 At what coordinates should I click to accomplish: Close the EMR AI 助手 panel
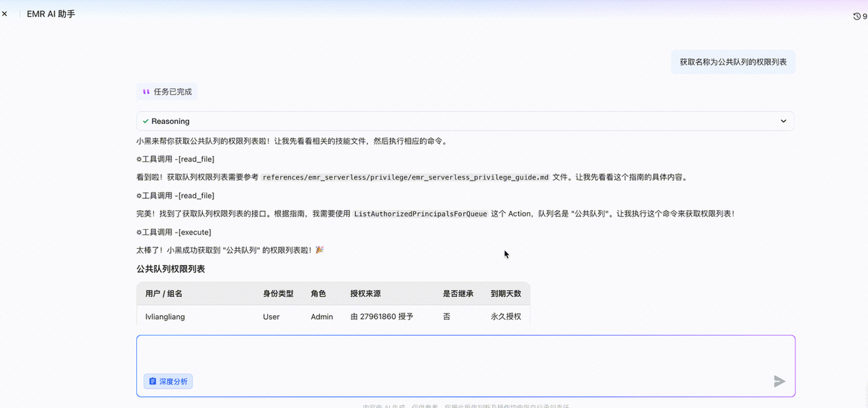pyautogui.click(x=5, y=14)
